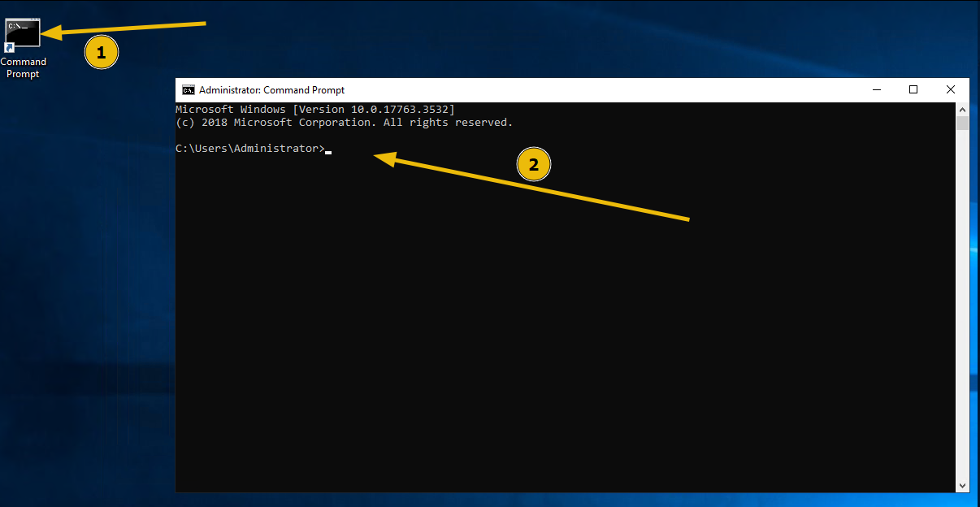Click the blinking cursor in the console
Viewport: 980px width, 507px height.
pyautogui.click(x=328, y=151)
